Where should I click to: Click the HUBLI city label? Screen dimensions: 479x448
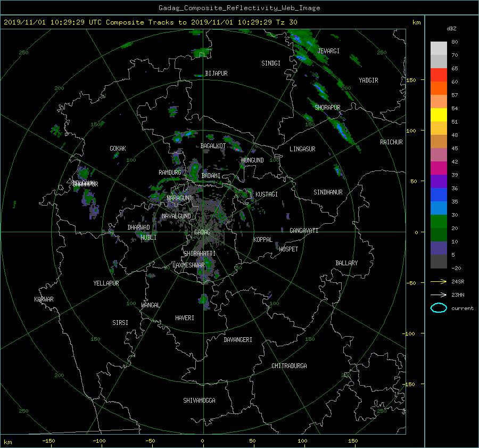pyautogui.click(x=148, y=238)
